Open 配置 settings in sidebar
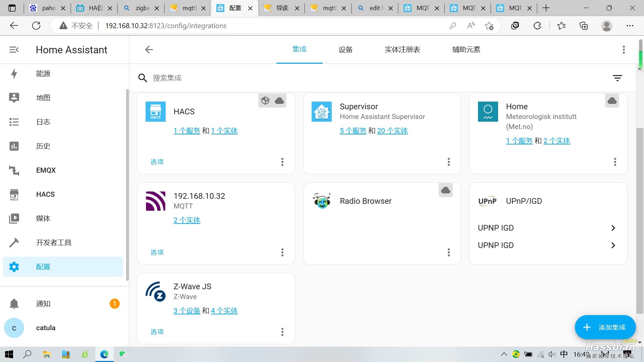 pos(63,267)
